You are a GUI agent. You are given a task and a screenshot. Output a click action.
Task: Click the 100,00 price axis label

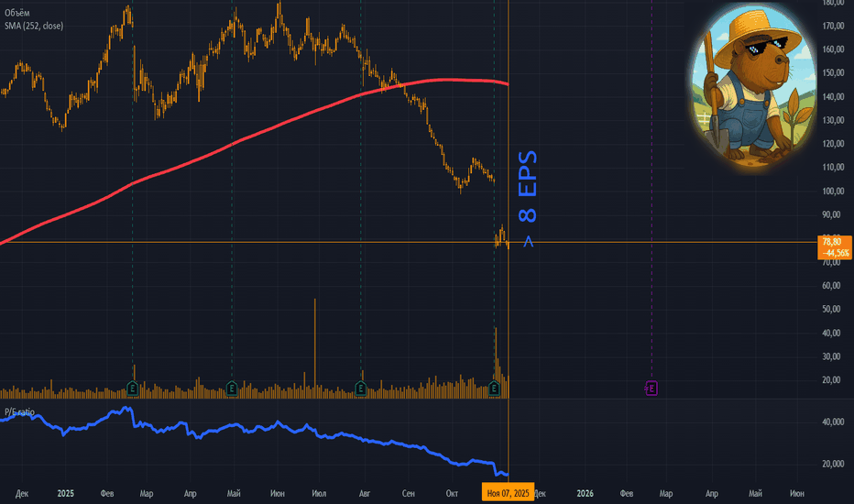pos(833,192)
